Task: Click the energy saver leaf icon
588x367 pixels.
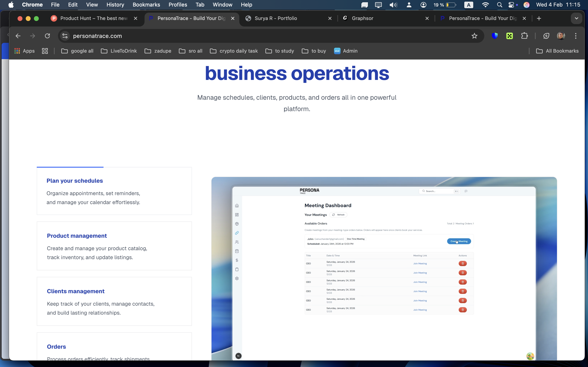Action: (x=546, y=36)
